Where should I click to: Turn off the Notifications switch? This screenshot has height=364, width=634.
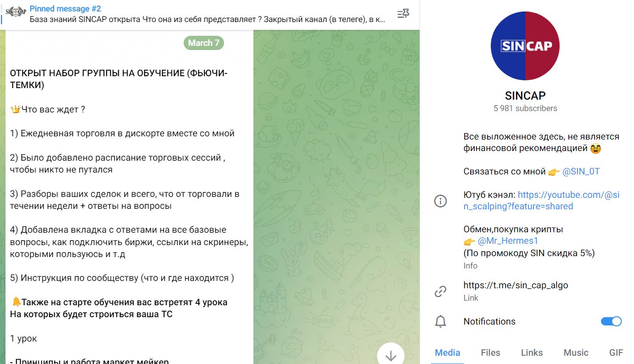[x=611, y=321]
